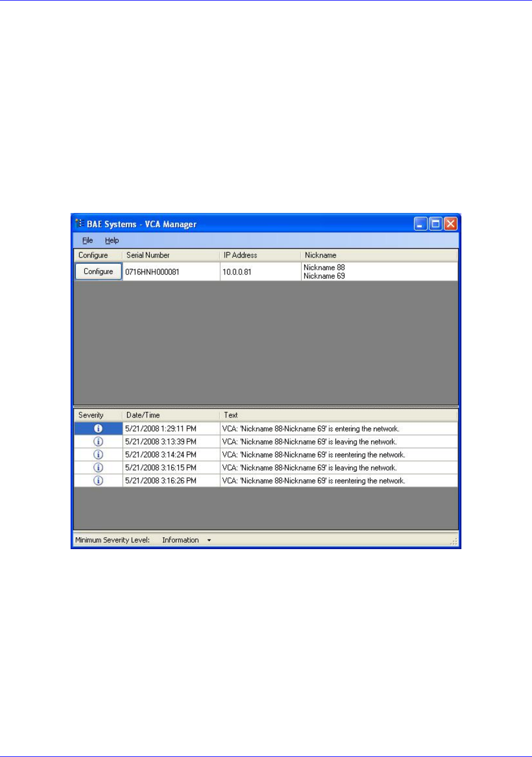
Task: Select the serial number 0716HNH000081 cell
Action: [171, 272]
